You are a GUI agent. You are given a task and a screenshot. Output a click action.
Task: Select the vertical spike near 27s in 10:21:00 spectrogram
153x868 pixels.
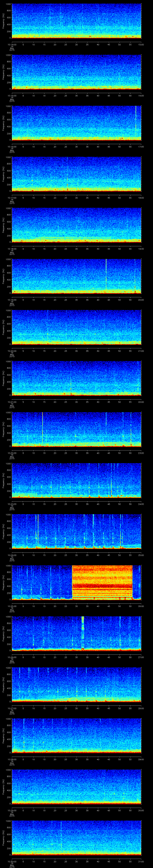tap(71, 378)
